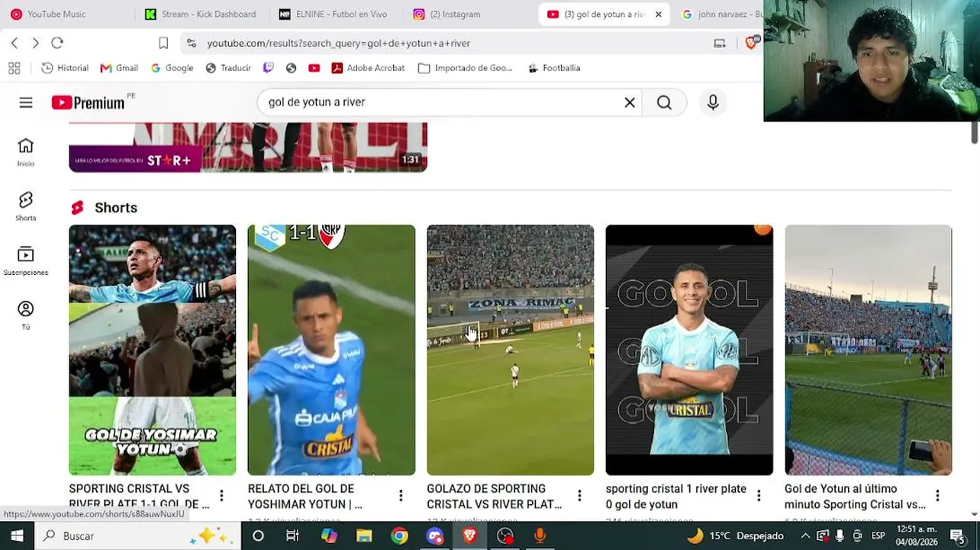
Task: Bookmark this page
Action: 163,43
